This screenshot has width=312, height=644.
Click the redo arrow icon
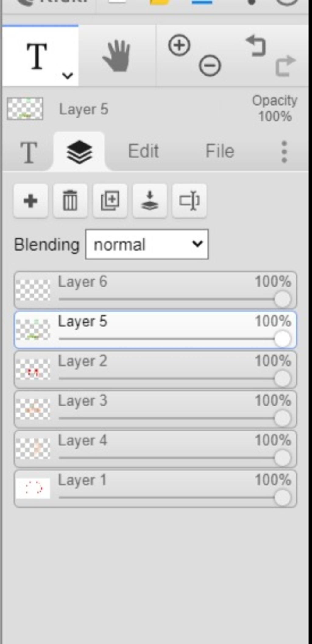pos(285,65)
